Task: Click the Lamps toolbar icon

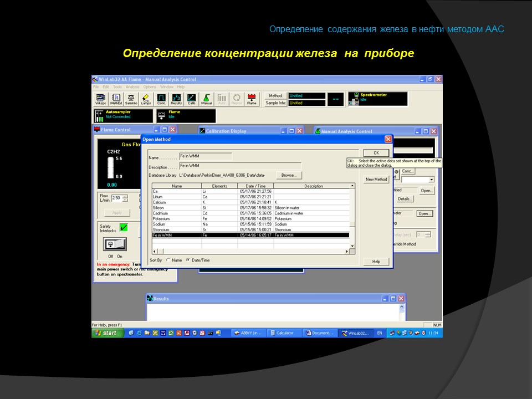Action: coord(146,99)
